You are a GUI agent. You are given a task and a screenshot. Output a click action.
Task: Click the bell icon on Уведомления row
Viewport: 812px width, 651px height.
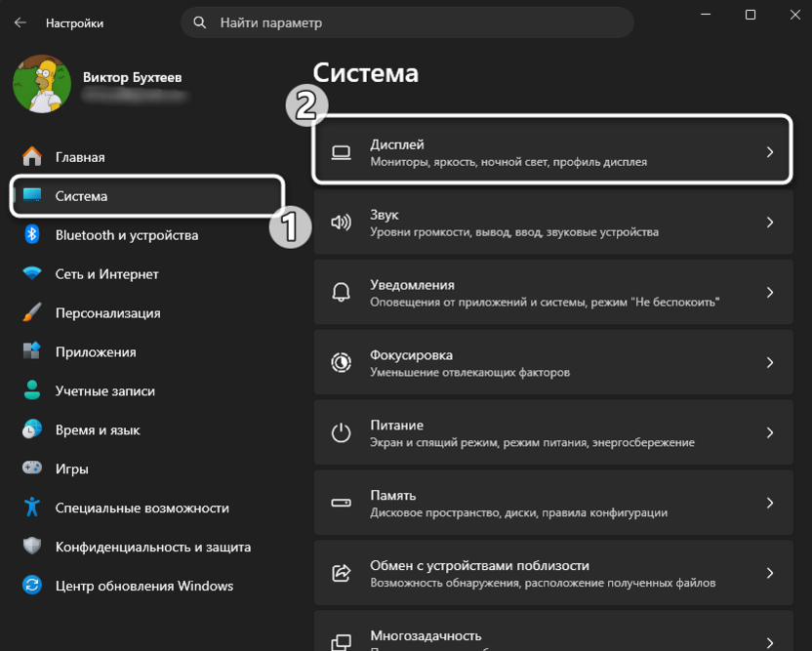coord(341,289)
